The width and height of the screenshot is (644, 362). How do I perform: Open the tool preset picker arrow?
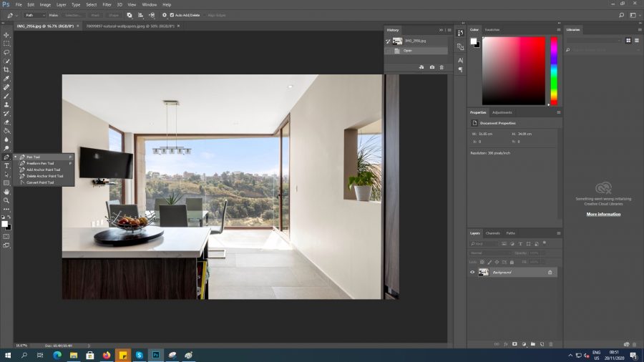(x=16, y=15)
